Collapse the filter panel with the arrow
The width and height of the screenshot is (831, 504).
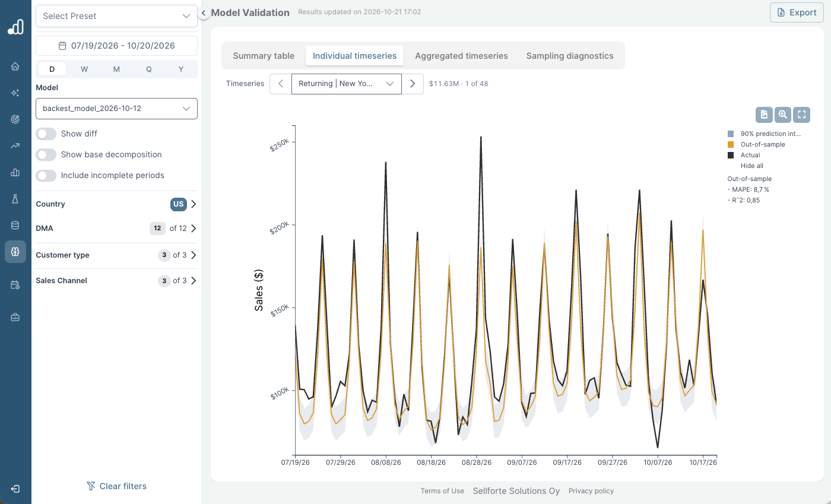pos(204,12)
